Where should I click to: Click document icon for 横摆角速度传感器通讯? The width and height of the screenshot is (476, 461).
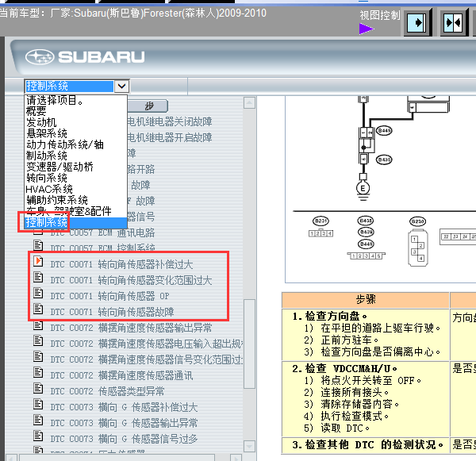pos(38,372)
